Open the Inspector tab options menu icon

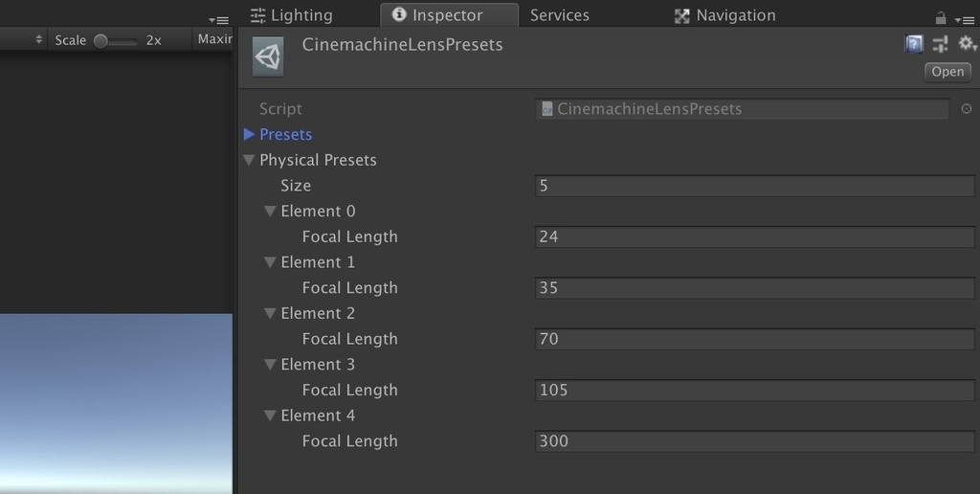click(x=964, y=20)
